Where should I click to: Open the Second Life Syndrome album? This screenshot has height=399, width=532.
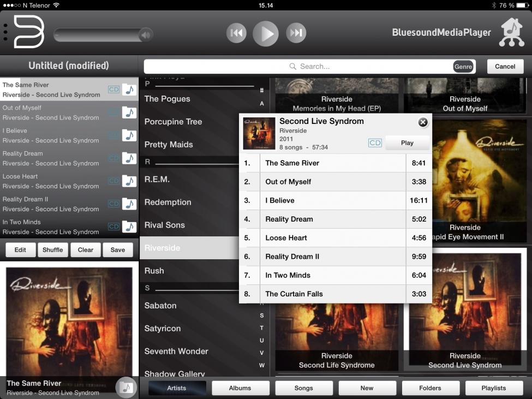click(x=337, y=337)
